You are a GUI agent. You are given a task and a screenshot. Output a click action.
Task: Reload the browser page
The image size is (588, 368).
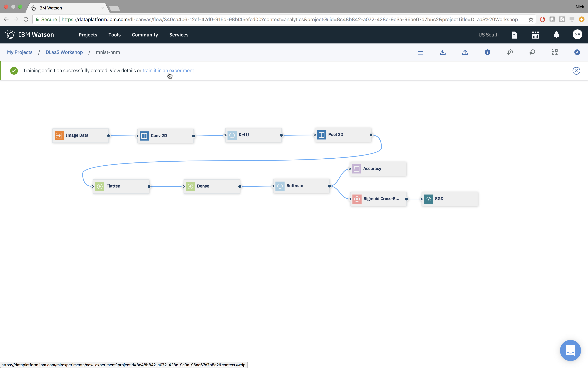[x=26, y=19]
